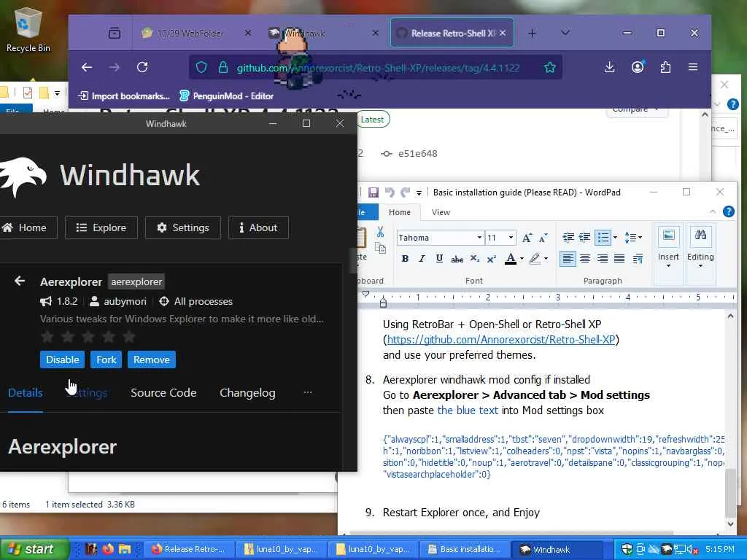
Task: Open highlight color dropdown arrow
Action: (x=546, y=259)
